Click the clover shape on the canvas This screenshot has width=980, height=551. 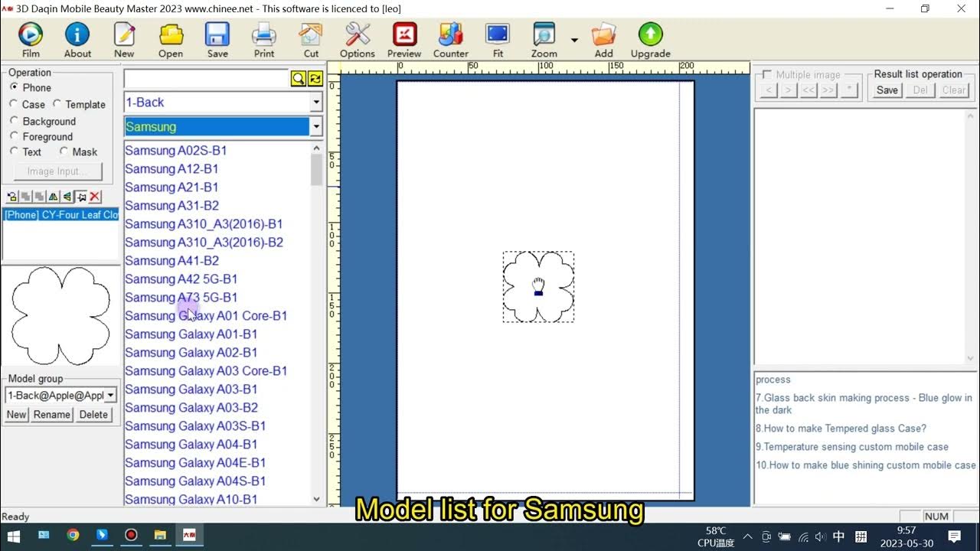(538, 287)
